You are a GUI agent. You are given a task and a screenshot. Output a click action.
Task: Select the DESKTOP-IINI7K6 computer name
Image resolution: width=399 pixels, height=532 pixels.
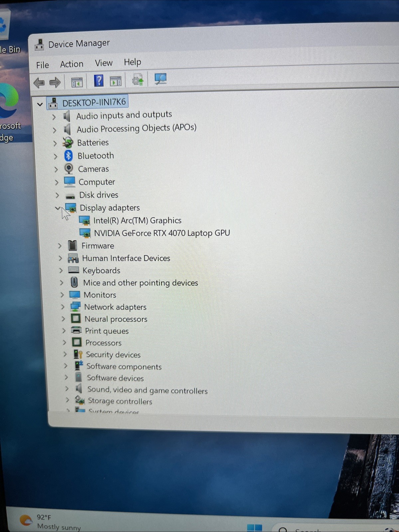(94, 102)
